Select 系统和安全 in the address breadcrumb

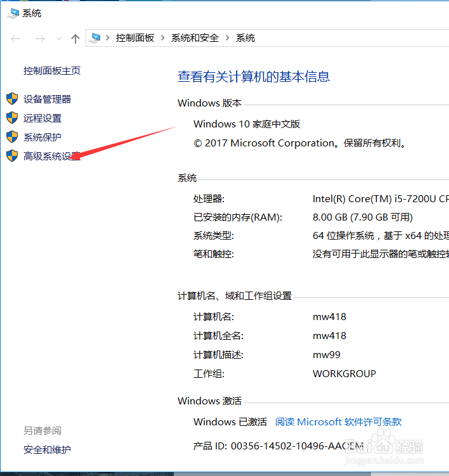coord(195,38)
